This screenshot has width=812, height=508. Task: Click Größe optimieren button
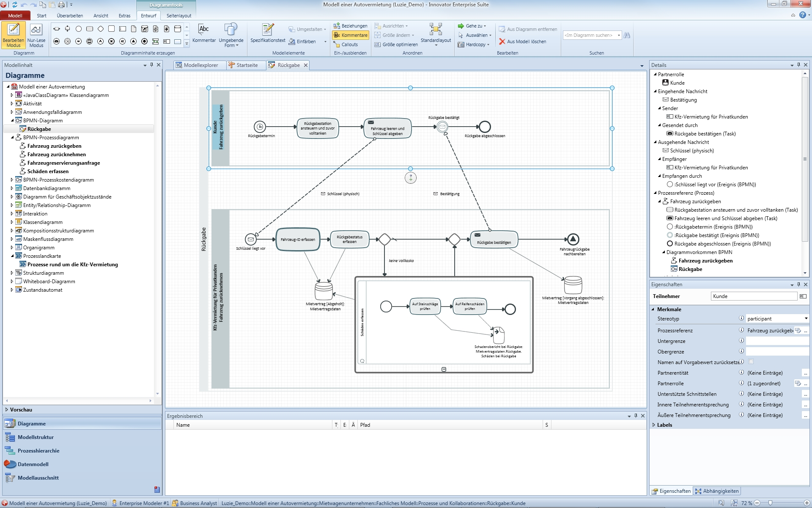click(x=396, y=44)
